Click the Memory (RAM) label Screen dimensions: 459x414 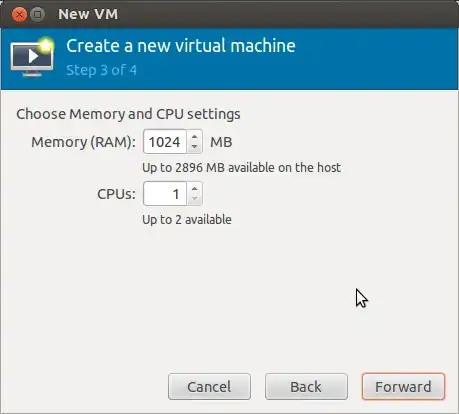point(83,142)
